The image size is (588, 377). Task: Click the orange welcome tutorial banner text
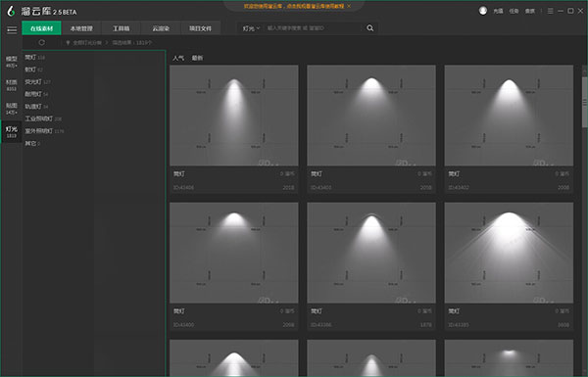pyautogui.click(x=294, y=7)
